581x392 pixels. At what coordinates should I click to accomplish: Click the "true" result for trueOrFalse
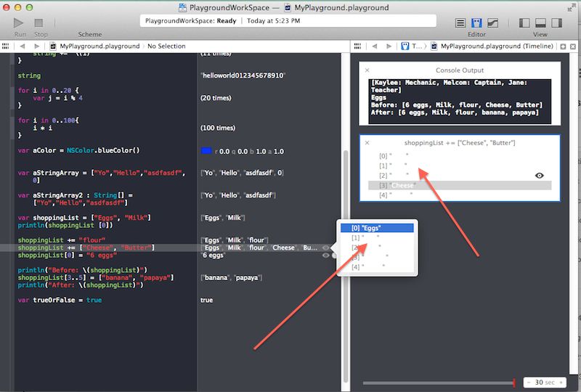tap(207, 300)
